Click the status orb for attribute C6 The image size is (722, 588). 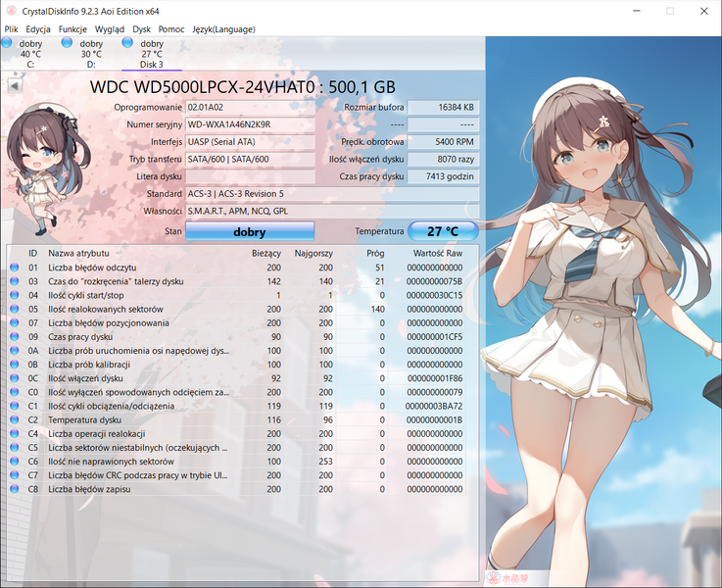[x=15, y=462]
